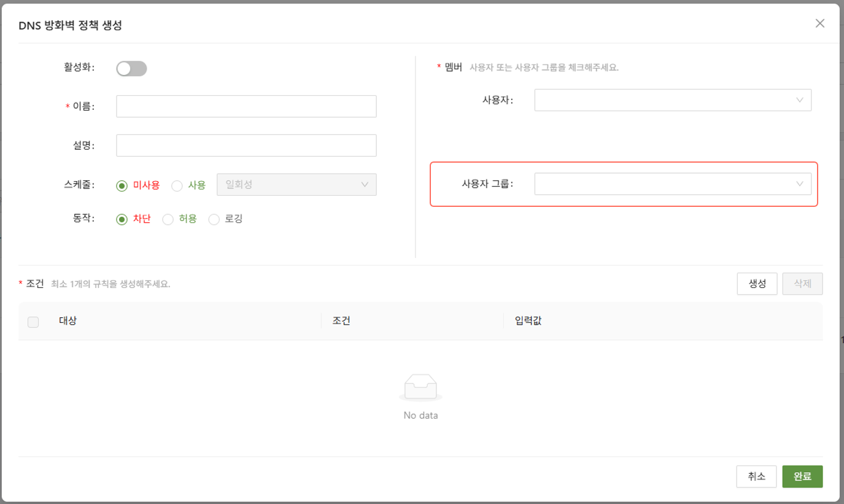This screenshot has height=504, width=844.
Task: Click the 취소 button
Action: pyautogui.click(x=756, y=476)
